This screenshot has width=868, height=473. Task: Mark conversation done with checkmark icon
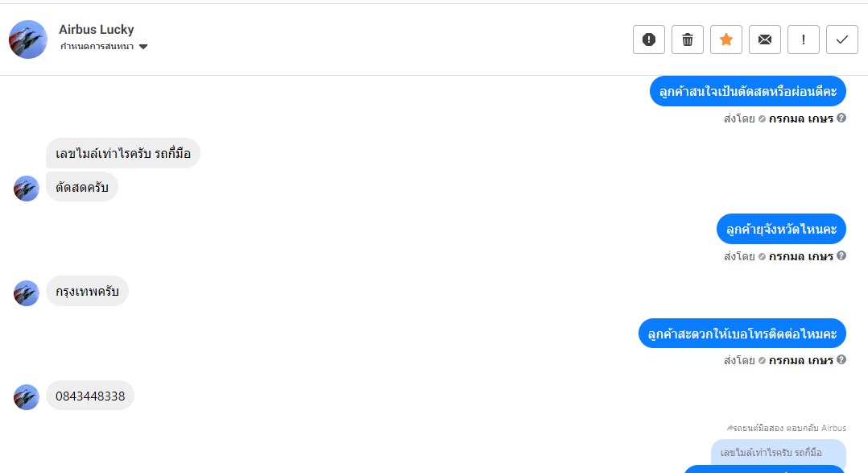click(x=842, y=39)
